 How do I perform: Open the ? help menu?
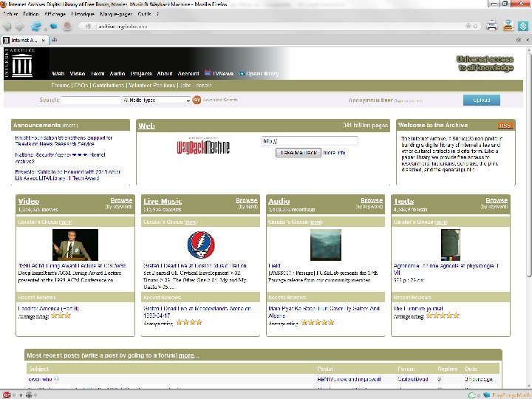158,14
